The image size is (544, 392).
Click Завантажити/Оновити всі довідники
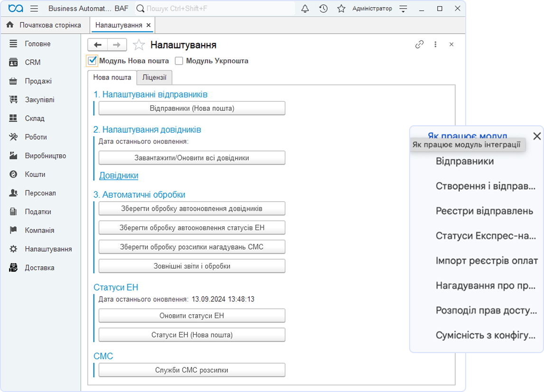point(192,158)
